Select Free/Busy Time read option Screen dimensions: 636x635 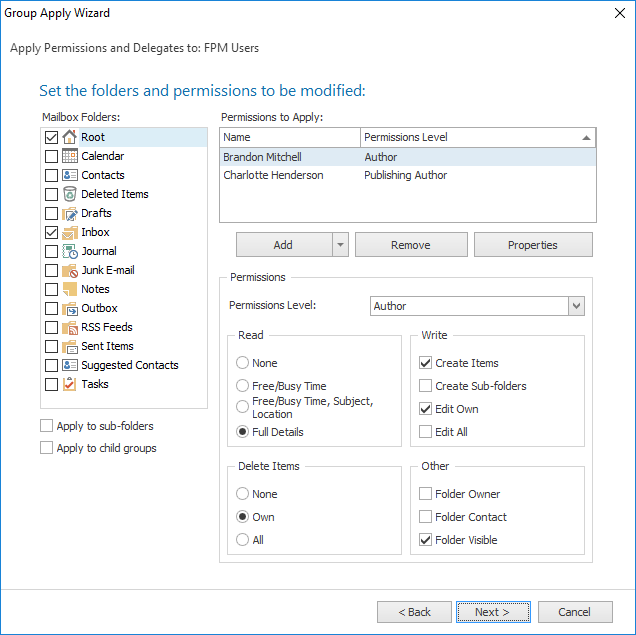(242, 386)
